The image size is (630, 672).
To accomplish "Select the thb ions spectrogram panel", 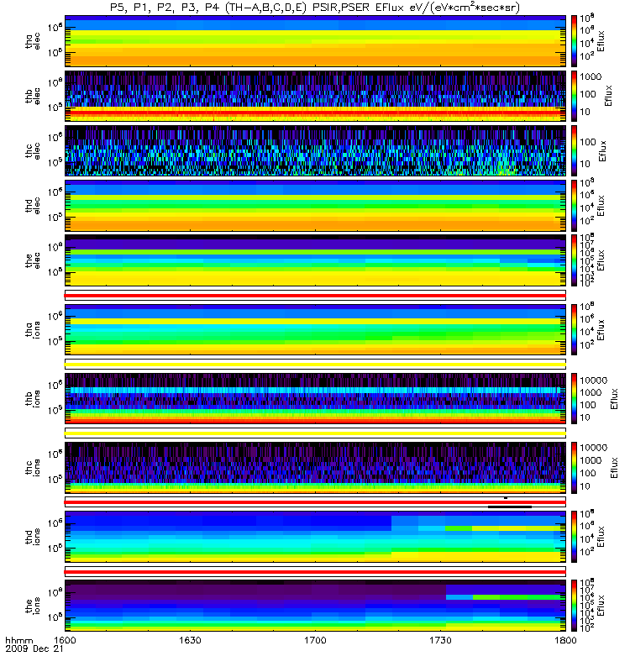I will pos(316,398).
